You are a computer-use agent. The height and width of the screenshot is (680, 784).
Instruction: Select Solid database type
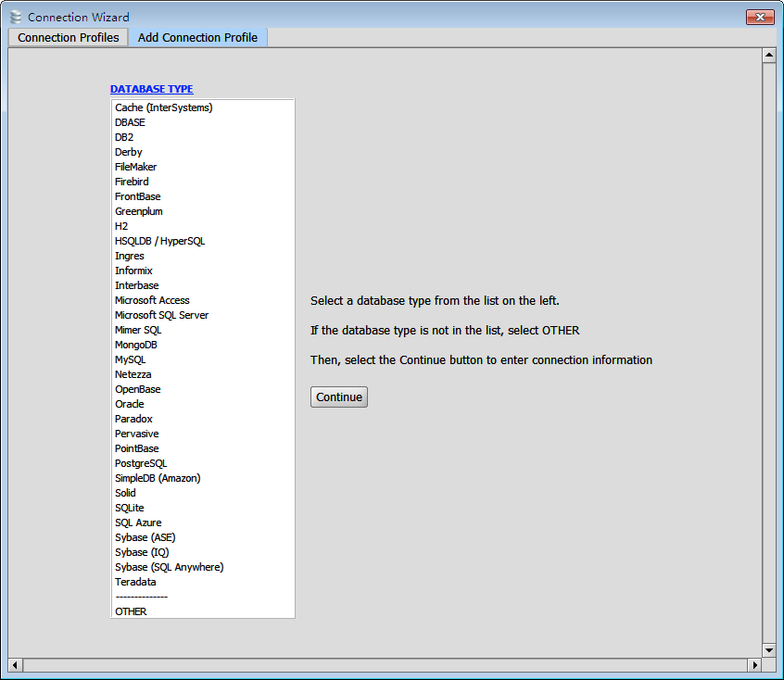click(203, 493)
